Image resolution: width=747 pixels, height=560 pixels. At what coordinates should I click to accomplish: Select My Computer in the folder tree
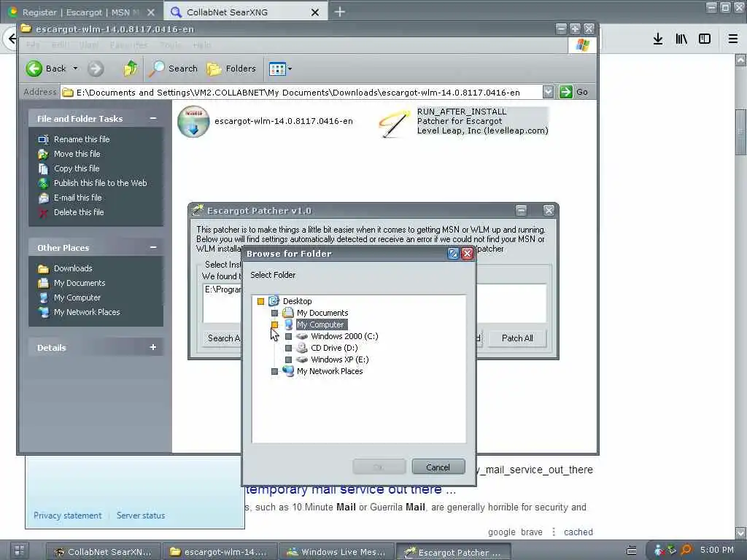pyautogui.click(x=320, y=324)
